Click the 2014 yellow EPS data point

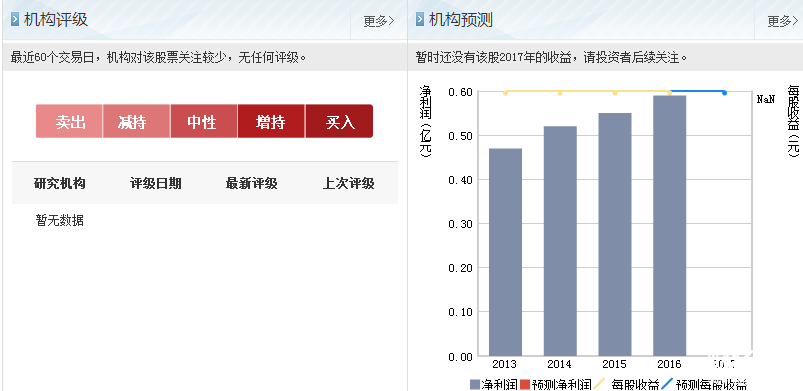[x=560, y=93]
